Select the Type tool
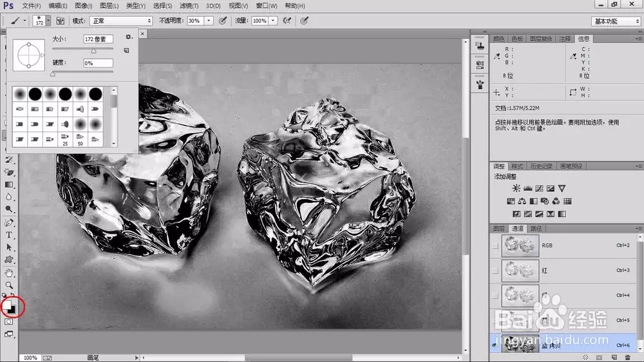 [8, 236]
